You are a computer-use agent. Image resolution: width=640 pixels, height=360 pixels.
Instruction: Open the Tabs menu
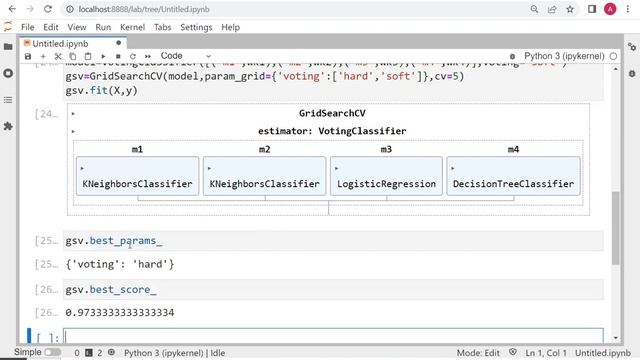(x=162, y=27)
